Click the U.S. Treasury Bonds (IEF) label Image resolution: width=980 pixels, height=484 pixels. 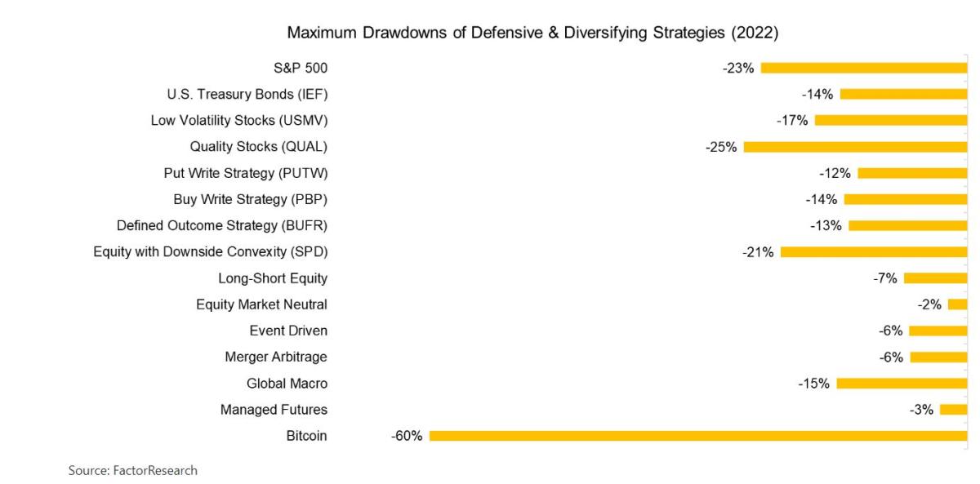tap(247, 94)
